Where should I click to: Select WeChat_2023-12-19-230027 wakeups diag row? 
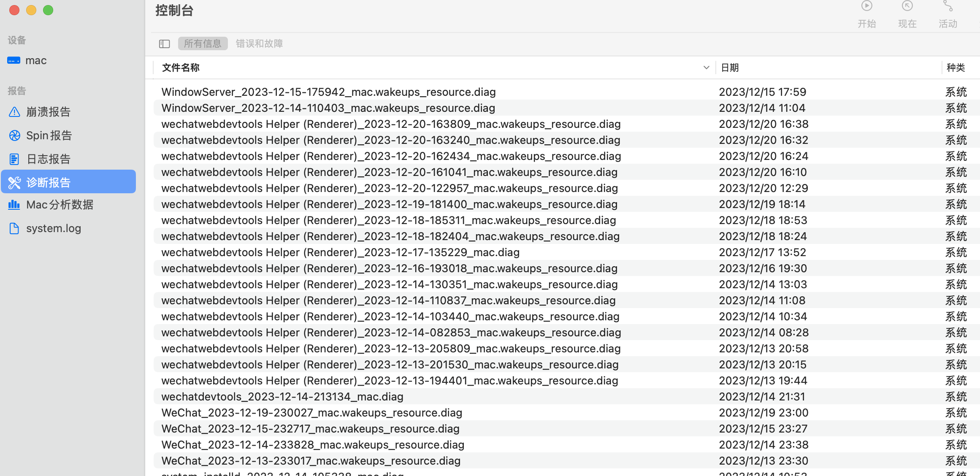click(x=311, y=413)
